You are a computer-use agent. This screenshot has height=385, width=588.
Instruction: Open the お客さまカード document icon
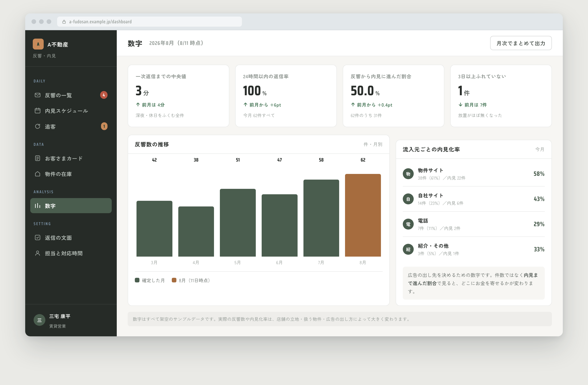pos(38,158)
